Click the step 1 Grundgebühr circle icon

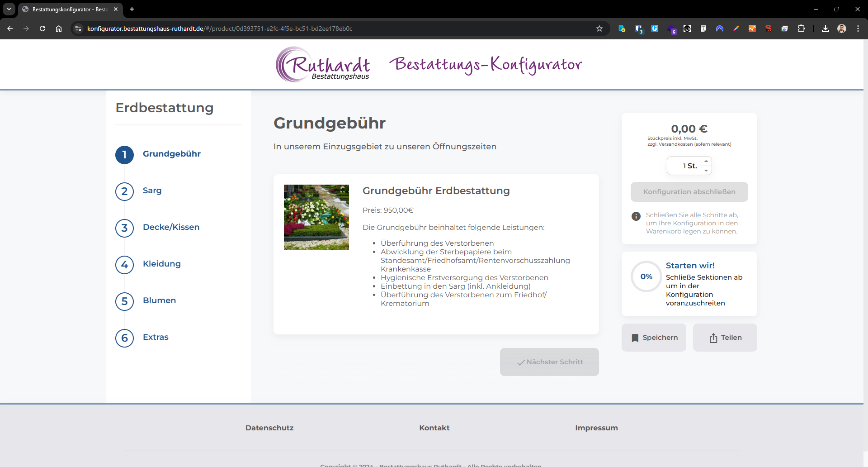[x=124, y=155]
